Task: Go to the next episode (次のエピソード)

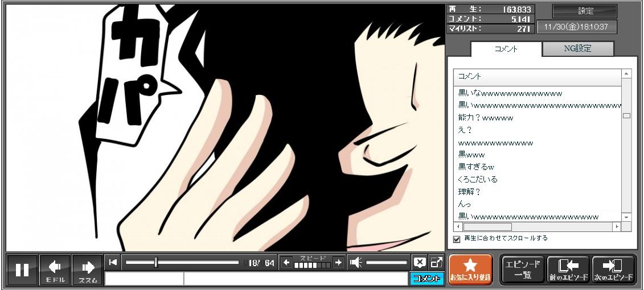Action: (x=613, y=270)
